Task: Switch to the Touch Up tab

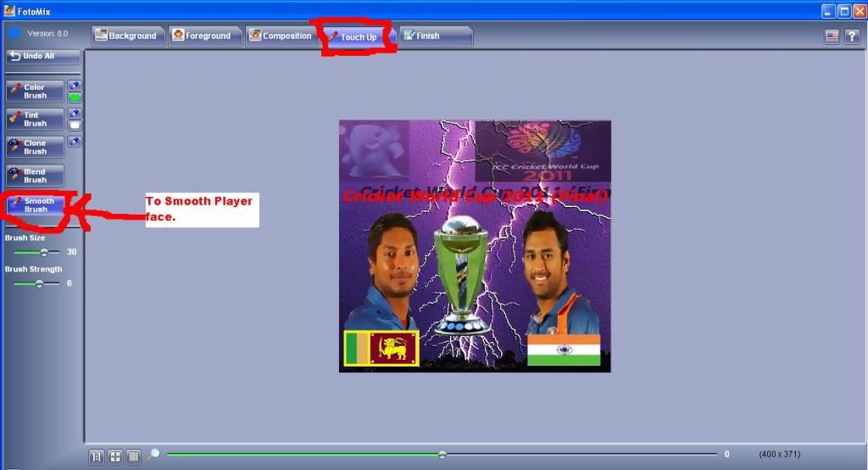Action: 358,36
